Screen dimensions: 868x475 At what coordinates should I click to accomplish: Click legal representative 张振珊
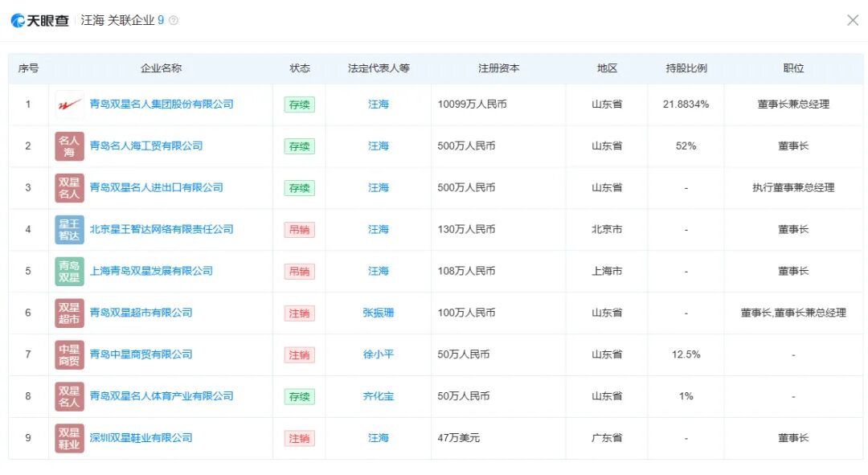click(x=379, y=313)
